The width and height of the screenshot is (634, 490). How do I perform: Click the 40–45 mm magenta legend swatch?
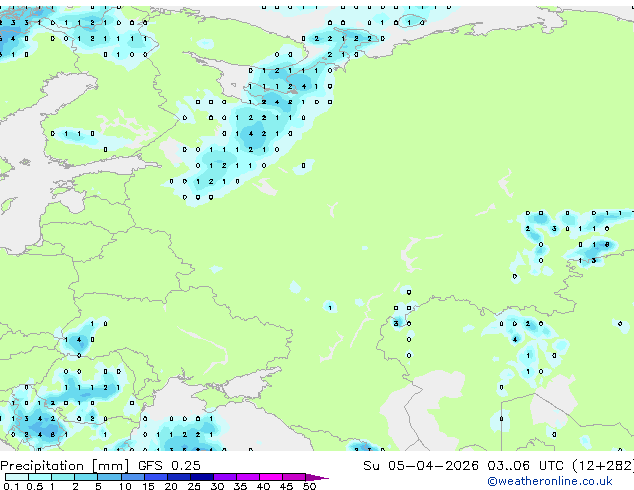pos(271,477)
